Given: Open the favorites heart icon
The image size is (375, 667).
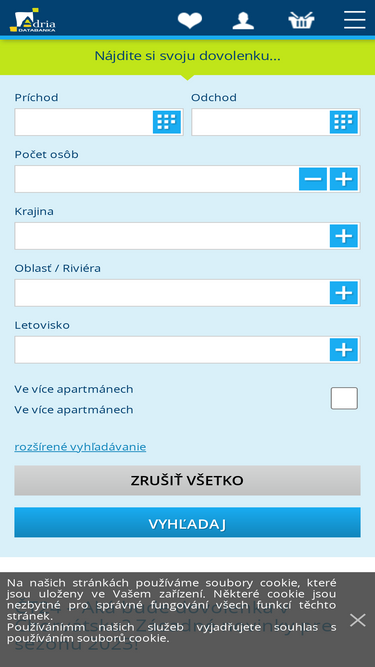Looking at the screenshot, I should (x=190, y=20).
